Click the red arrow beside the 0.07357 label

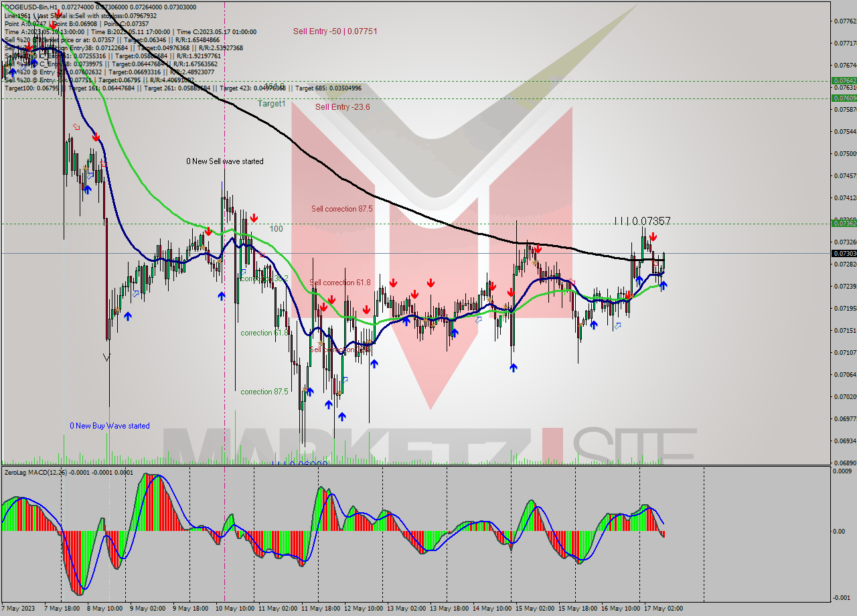click(x=653, y=236)
